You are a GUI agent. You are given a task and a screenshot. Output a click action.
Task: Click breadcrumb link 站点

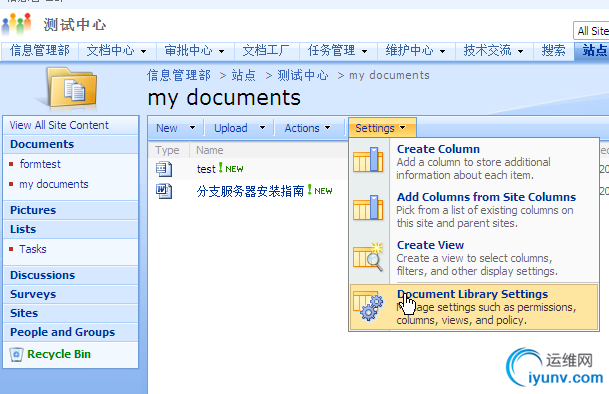point(244,75)
